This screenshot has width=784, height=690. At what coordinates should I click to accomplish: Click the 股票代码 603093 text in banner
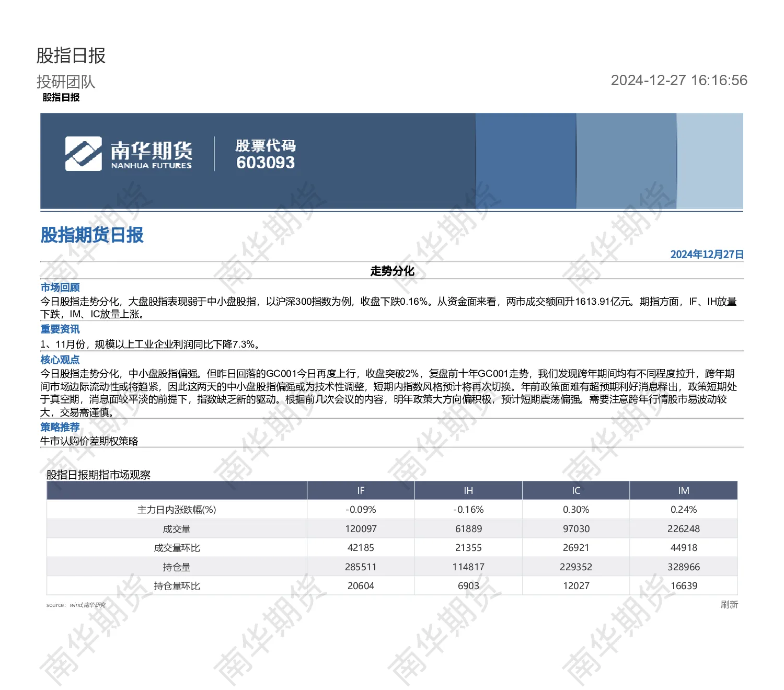(266, 154)
